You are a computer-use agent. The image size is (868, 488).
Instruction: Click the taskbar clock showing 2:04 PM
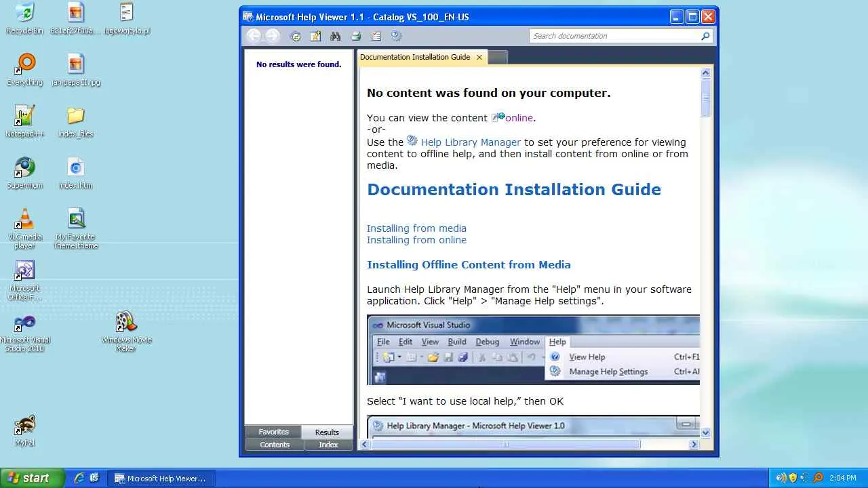coord(843,479)
